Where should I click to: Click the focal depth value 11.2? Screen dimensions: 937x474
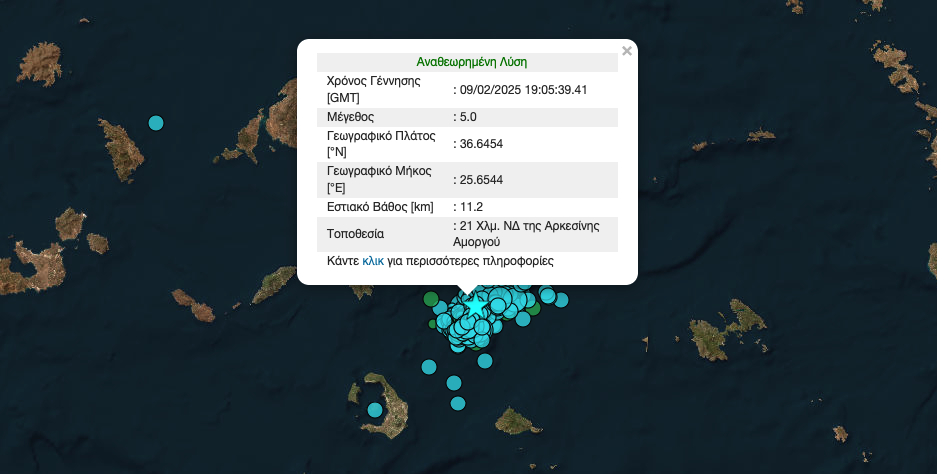(x=471, y=207)
